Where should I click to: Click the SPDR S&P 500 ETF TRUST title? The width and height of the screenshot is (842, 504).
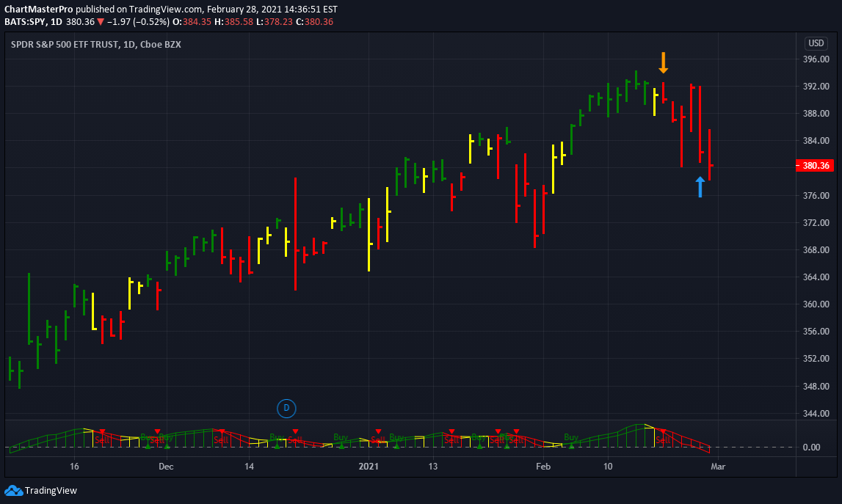coord(65,44)
